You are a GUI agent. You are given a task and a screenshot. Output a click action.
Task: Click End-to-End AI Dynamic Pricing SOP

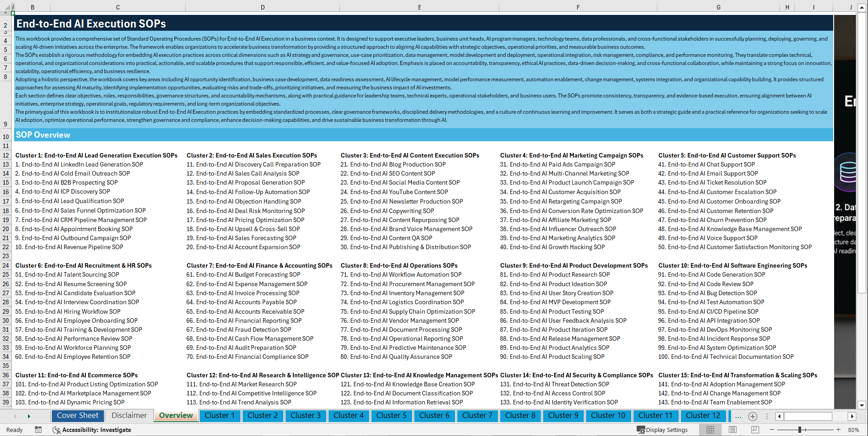70,402
